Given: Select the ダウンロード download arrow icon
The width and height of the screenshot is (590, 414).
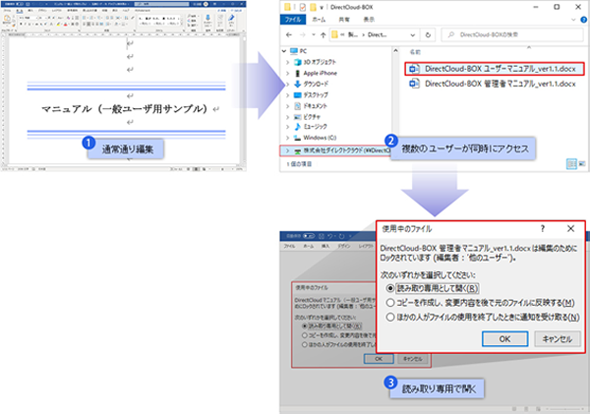Looking at the screenshot, I should (298, 84).
